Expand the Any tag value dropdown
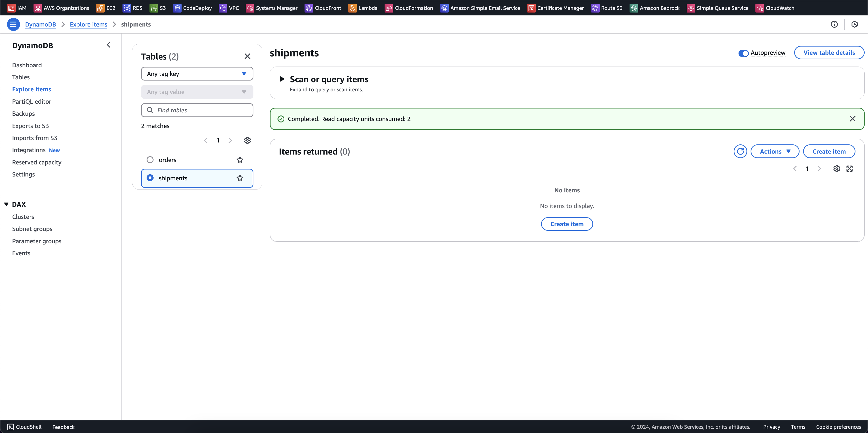The image size is (868, 433). pos(197,91)
